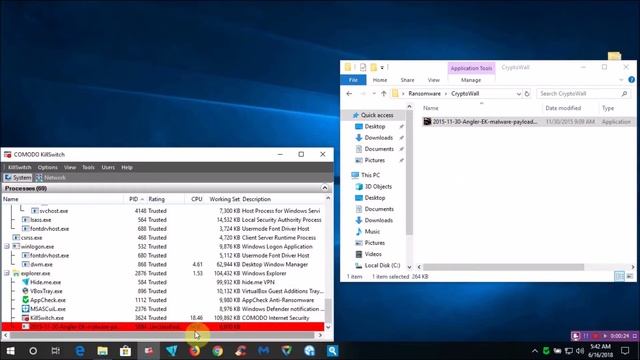Switch to Network view in KillSwitch

click(50, 178)
